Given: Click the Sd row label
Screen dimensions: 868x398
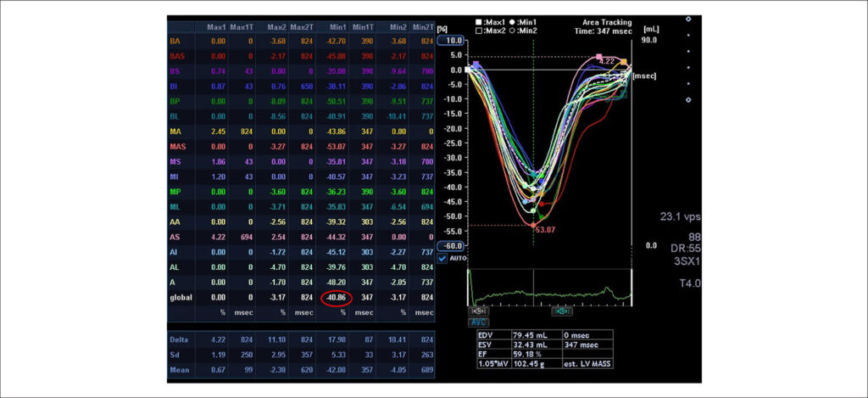Looking at the screenshot, I should (175, 353).
